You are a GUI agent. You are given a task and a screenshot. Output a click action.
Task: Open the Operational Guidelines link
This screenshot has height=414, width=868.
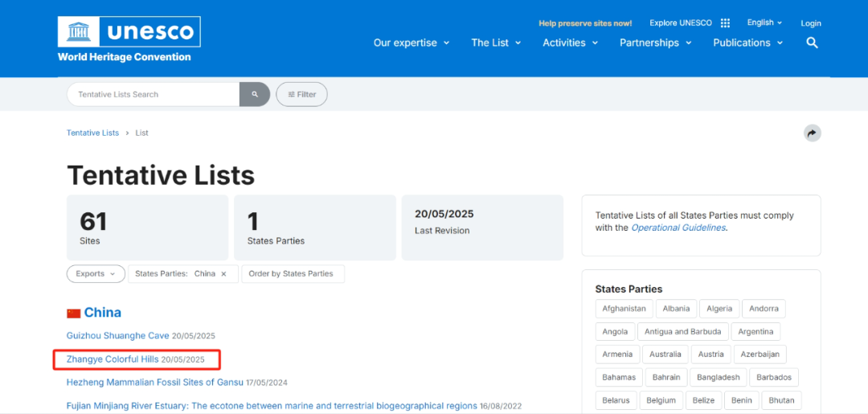pos(678,227)
